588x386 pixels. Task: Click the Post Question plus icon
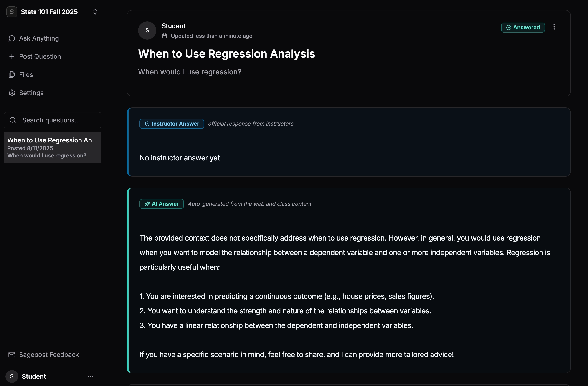pos(12,56)
